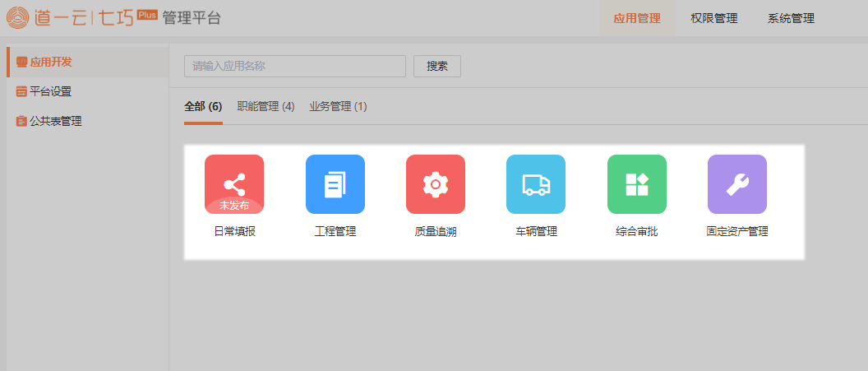Viewport: 868px width, 371px height.
Task: Focus the 请输入应用名称 search field
Action: 295,67
